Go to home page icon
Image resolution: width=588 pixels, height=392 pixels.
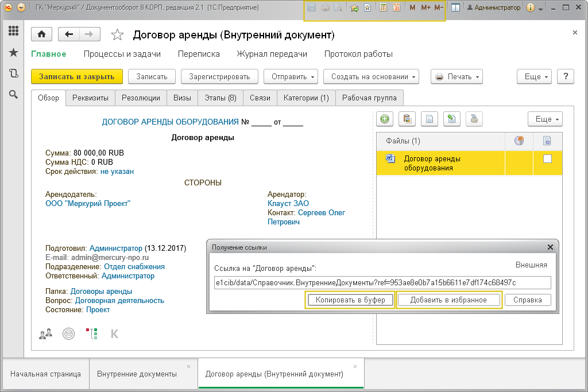pos(41,34)
